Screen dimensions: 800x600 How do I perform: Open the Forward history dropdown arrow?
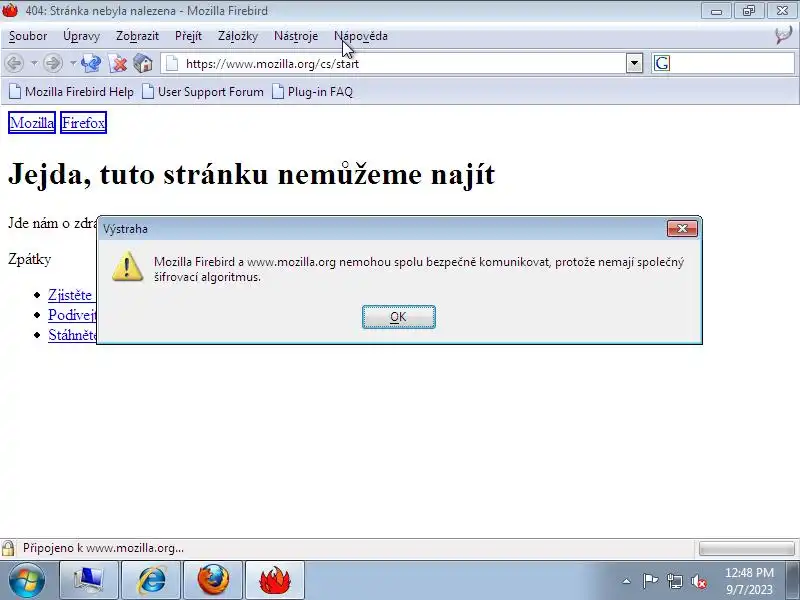(x=72, y=64)
